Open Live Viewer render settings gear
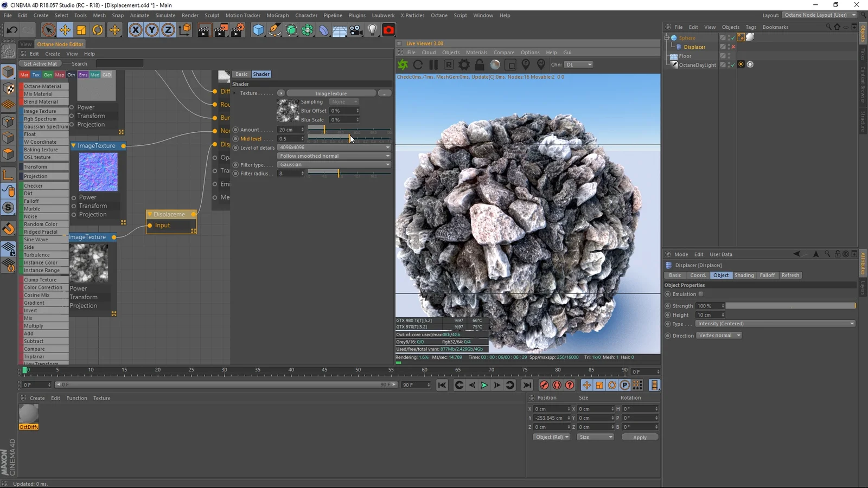Screen dimensions: 868x488 coord(464,64)
